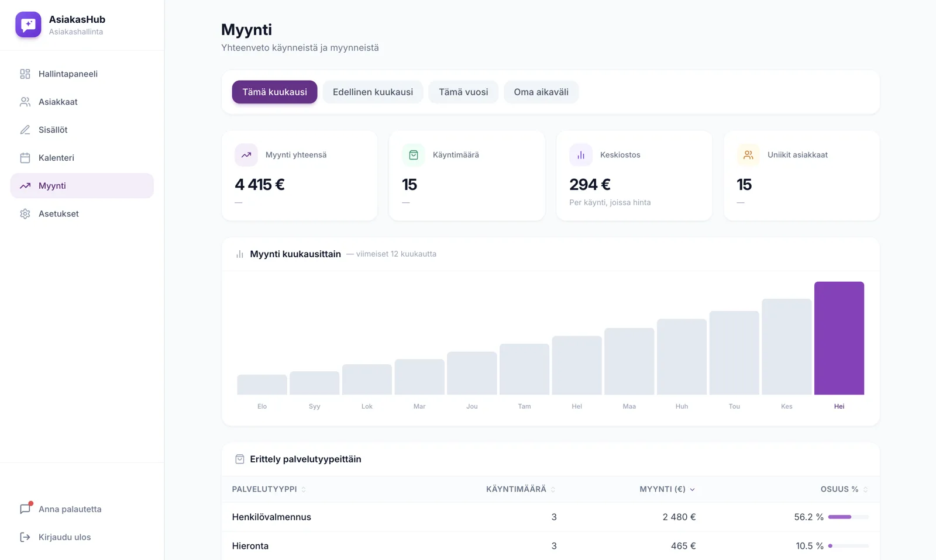Click the Sisällöt pencil icon
The image size is (936, 560).
[25, 130]
